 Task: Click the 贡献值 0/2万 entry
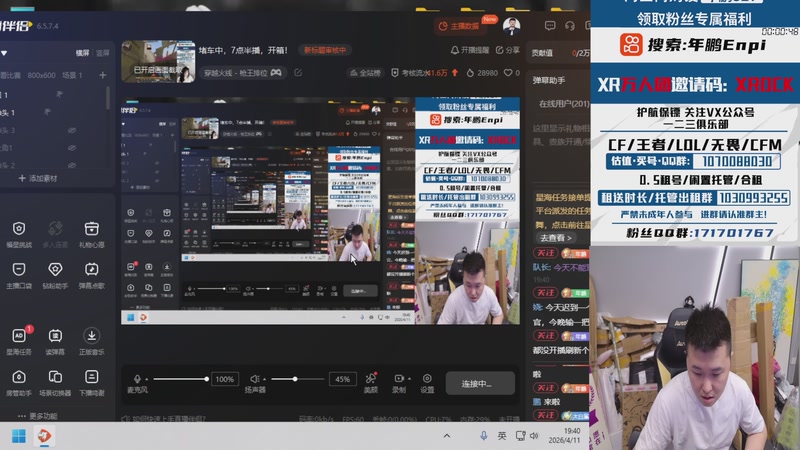point(560,53)
